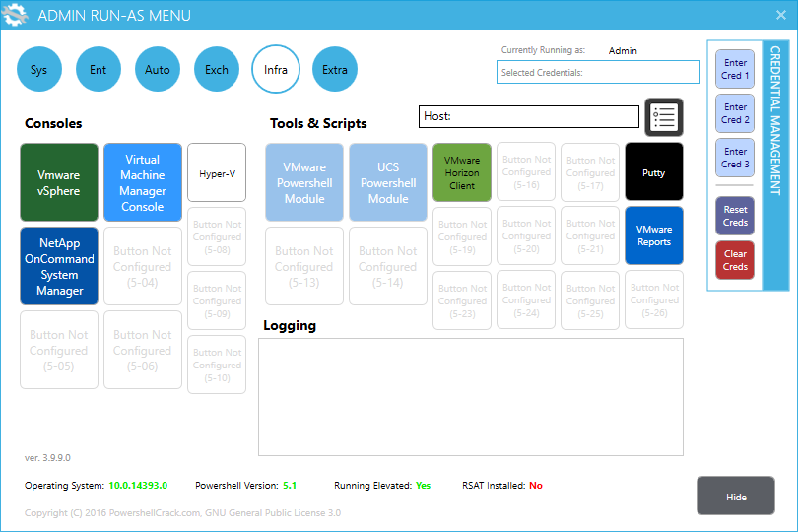Click unconfigured button 5-16
Image resolution: width=798 pixels, height=532 pixels.
coord(526,171)
